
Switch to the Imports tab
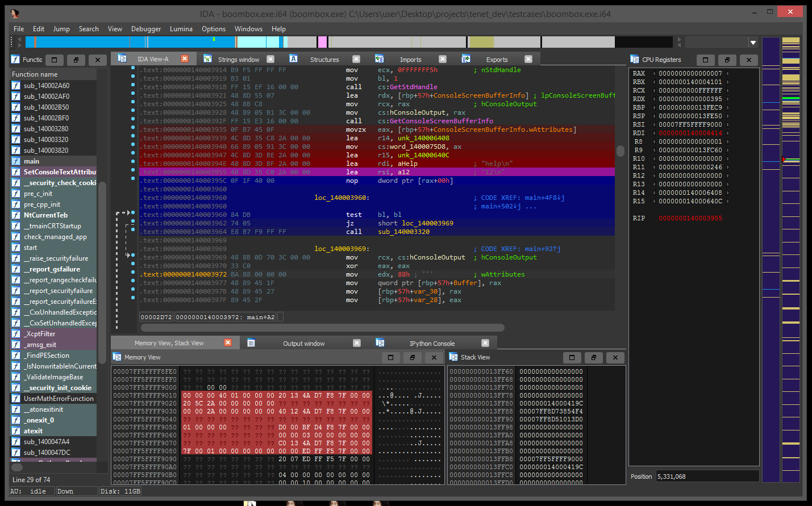pos(410,60)
